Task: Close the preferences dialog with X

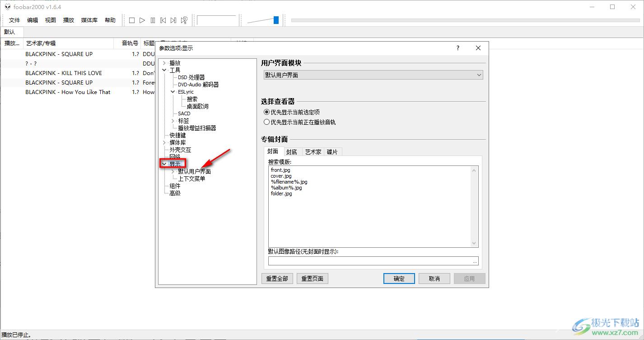Action: coord(478,48)
